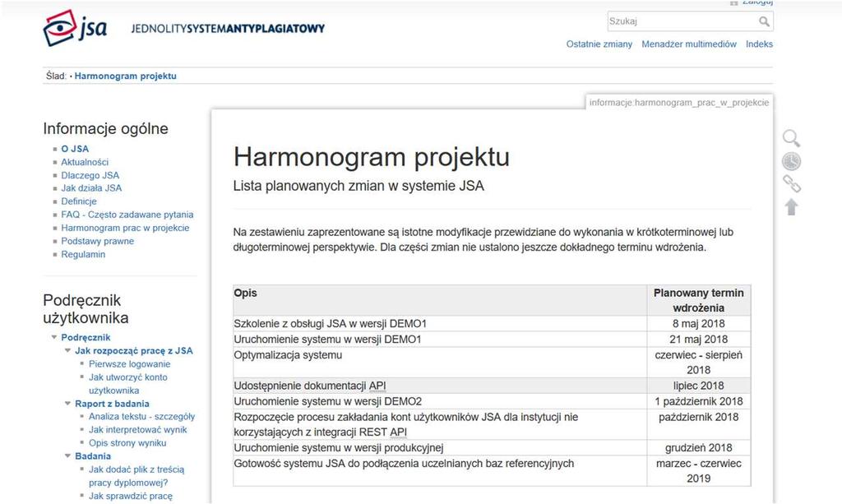Click the search magnifier button in search box

pyautogui.click(x=764, y=21)
